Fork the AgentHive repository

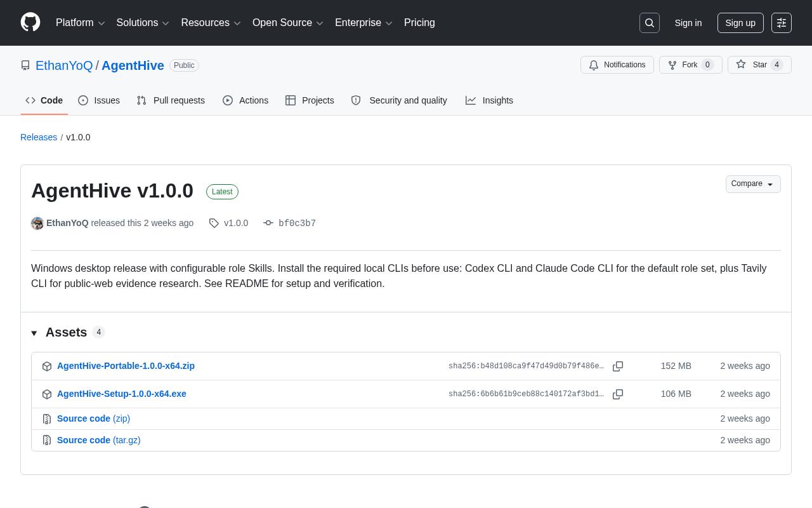691,65
